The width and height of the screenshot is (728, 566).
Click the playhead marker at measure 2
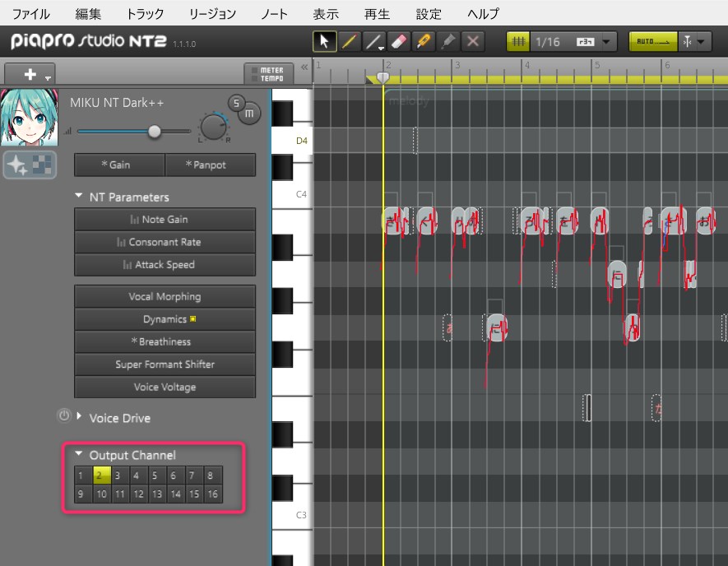click(383, 77)
